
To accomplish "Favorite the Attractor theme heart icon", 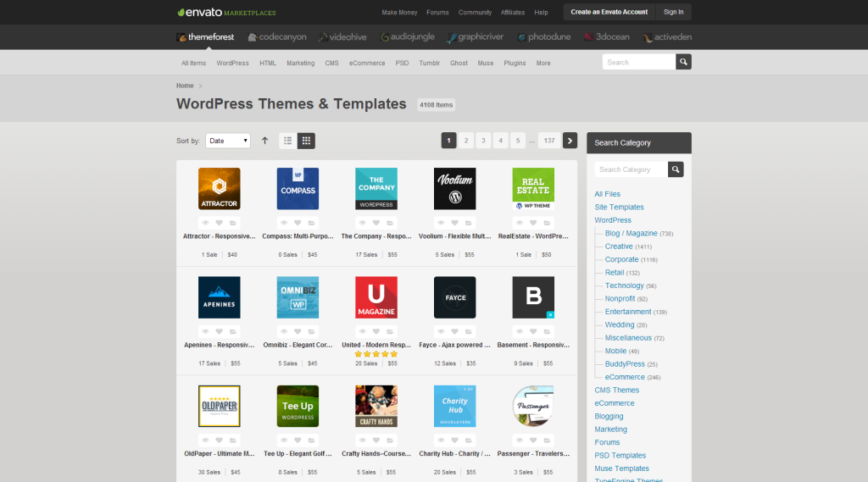I will (x=220, y=223).
